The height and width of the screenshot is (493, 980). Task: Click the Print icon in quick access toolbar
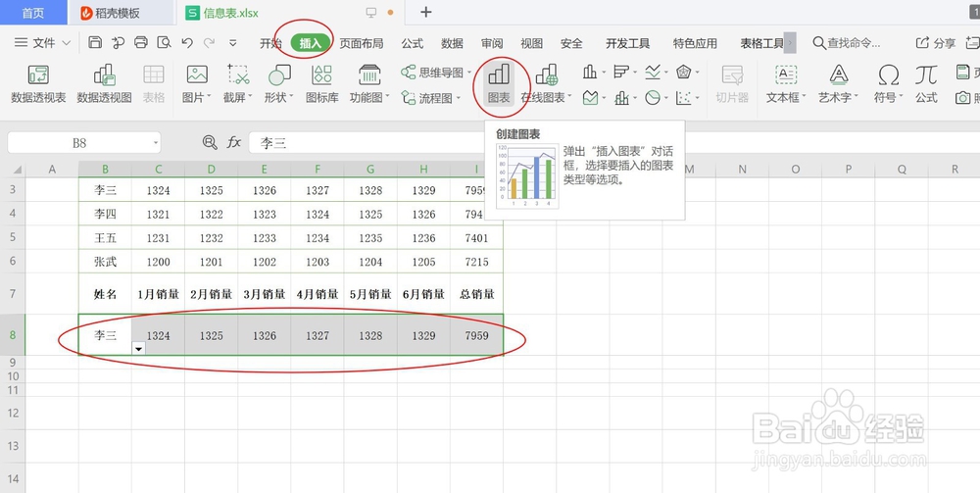click(x=141, y=42)
